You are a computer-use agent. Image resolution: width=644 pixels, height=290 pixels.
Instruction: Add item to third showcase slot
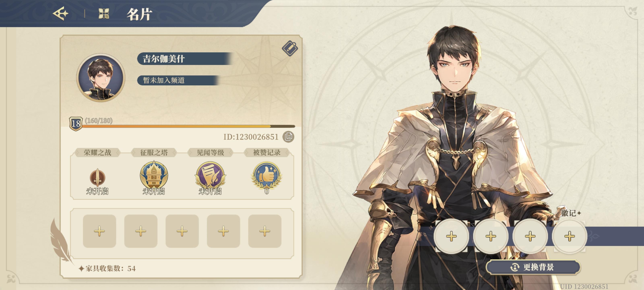pyautogui.click(x=182, y=231)
